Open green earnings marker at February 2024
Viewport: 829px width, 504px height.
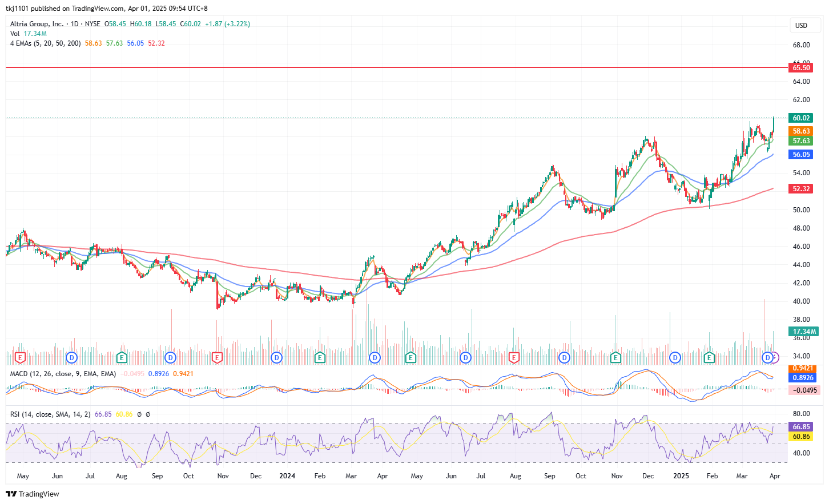320,358
